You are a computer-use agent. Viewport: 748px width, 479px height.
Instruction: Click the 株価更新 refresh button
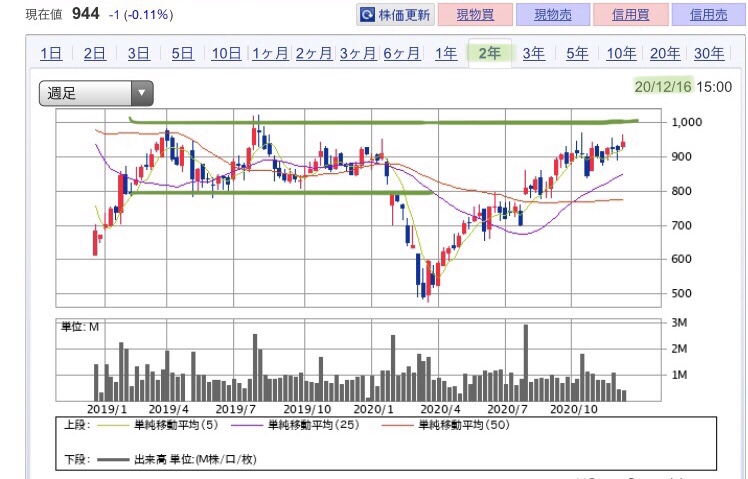pos(395,15)
